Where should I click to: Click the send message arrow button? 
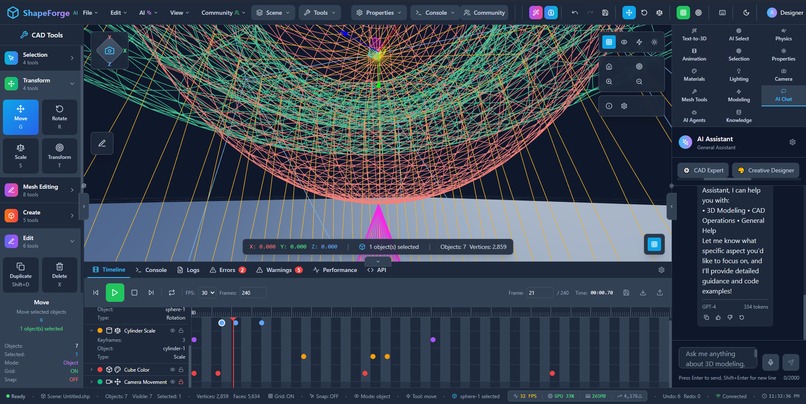pyautogui.click(x=791, y=362)
